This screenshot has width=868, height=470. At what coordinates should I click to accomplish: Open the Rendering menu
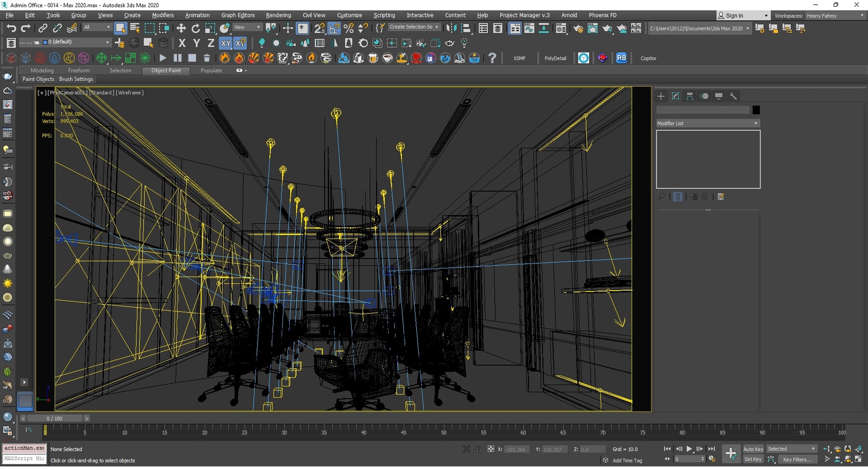point(278,15)
